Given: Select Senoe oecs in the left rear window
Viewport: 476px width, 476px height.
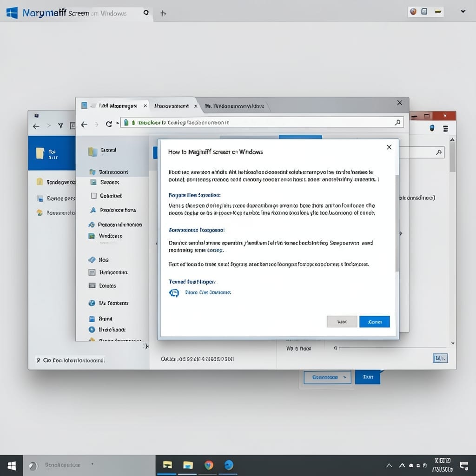Looking at the screenshot, I should [56, 198].
